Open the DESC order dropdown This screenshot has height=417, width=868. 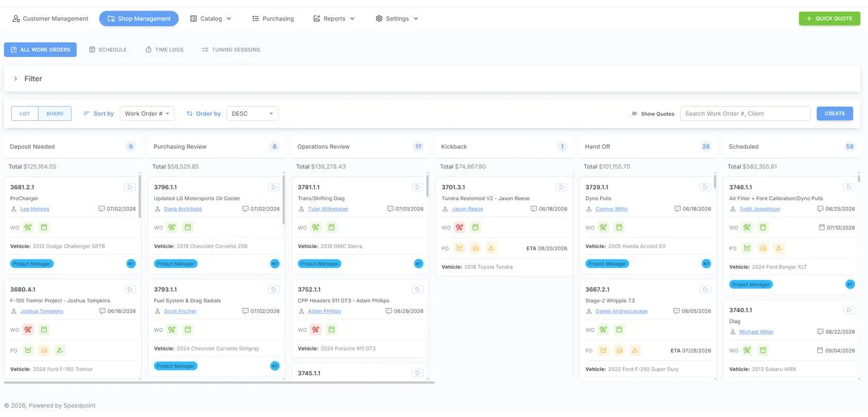[x=252, y=113]
